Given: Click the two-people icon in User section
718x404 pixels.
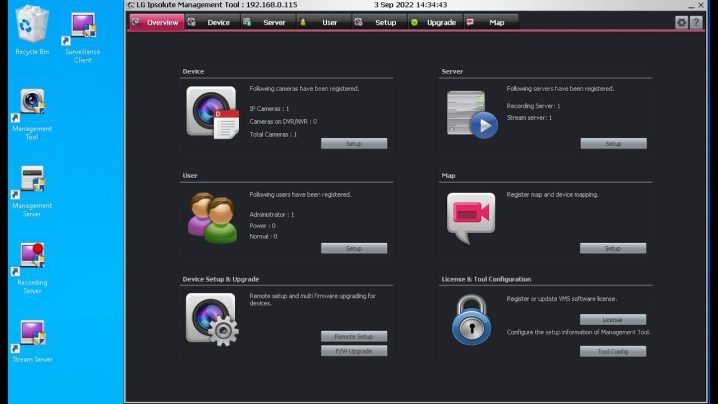Looking at the screenshot, I should [212, 217].
